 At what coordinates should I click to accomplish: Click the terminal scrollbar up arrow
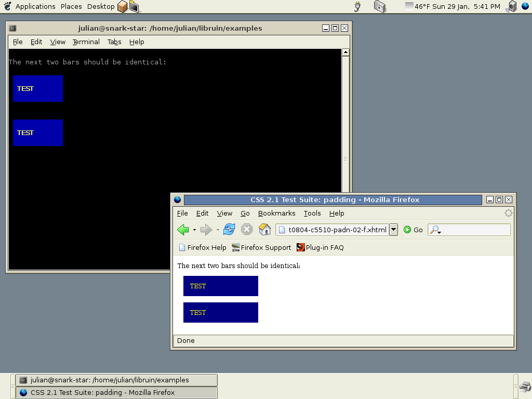pos(345,52)
